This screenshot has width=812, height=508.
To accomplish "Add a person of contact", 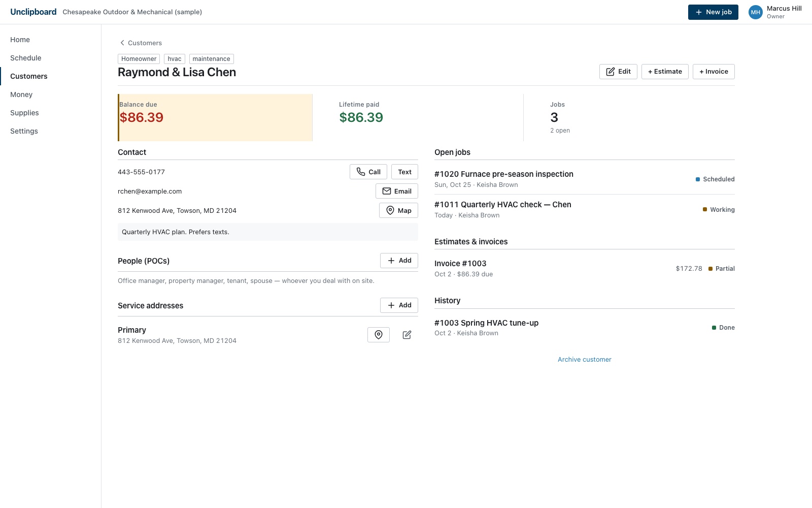I will click(399, 261).
